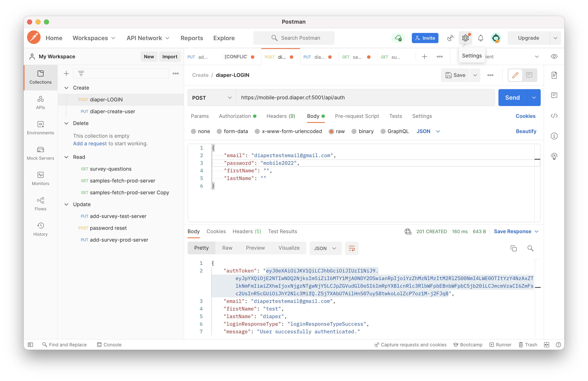The image size is (588, 381).
Task: Open related collections lightbulb icon
Action: coord(554,156)
